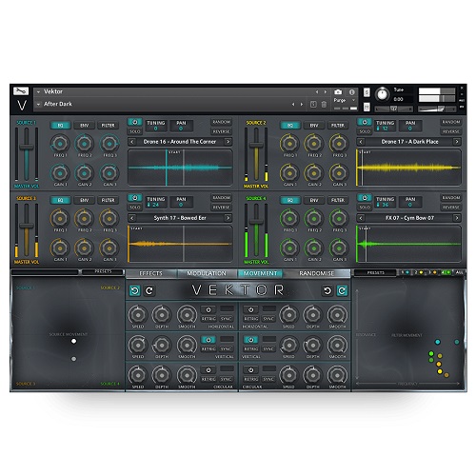Click the Source 1 master volume fader
The width and height of the screenshot is (476, 476).
click(x=27, y=148)
